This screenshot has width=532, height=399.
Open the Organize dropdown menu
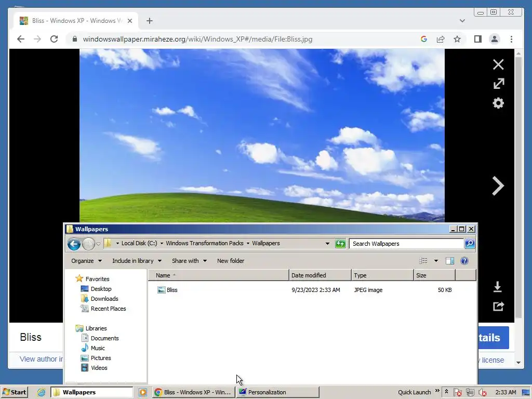[86, 261]
